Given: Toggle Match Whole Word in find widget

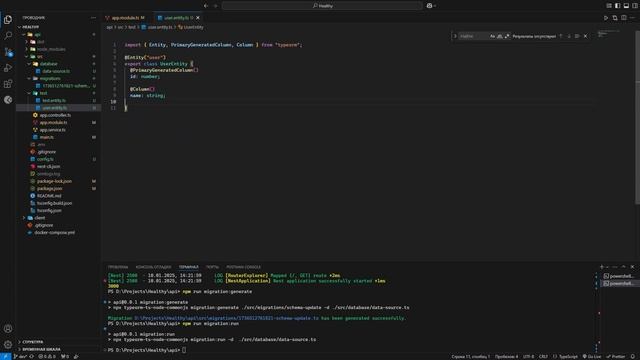Looking at the screenshot, I should 500,36.
